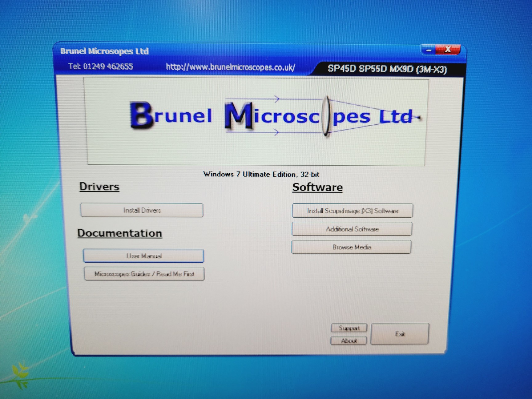This screenshot has width=532, height=399.
Task: Exit the Brunel installer
Action: 400,334
